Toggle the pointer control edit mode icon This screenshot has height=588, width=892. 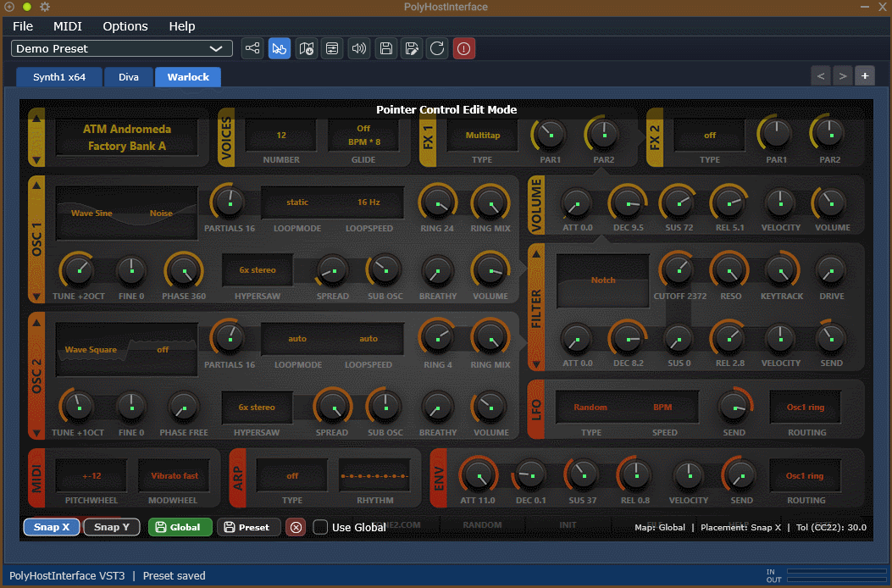pos(280,48)
